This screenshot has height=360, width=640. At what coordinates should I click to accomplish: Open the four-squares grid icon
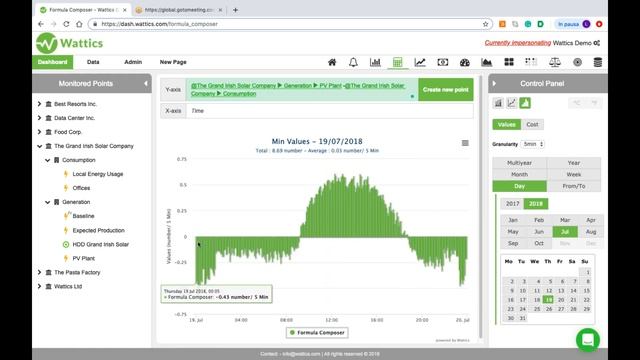(x=509, y=62)
